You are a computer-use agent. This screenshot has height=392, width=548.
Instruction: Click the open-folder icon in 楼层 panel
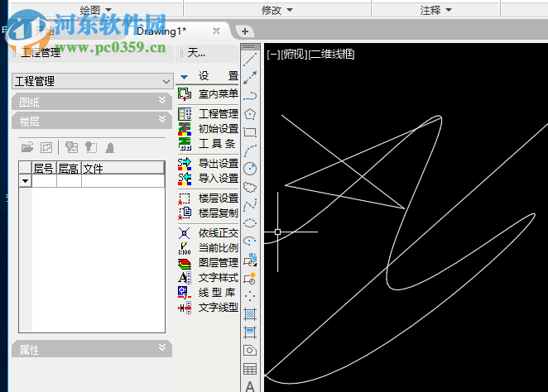coord(27,147)
